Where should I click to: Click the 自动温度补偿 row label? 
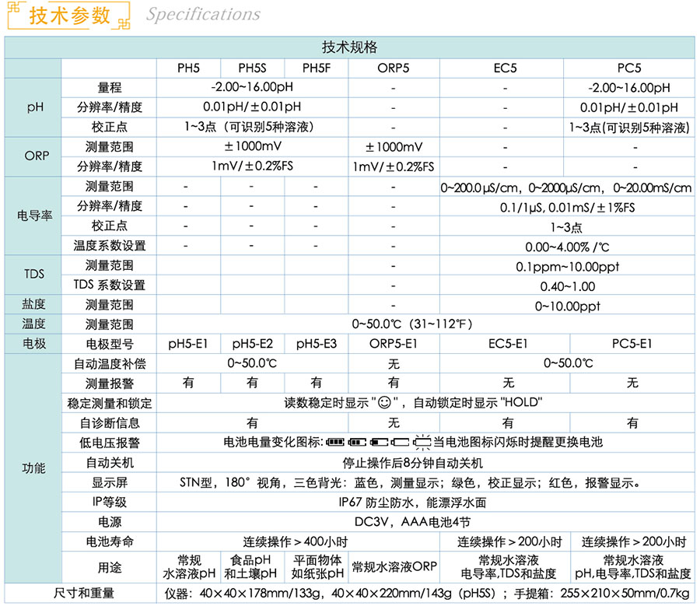(x=110, y=363)
